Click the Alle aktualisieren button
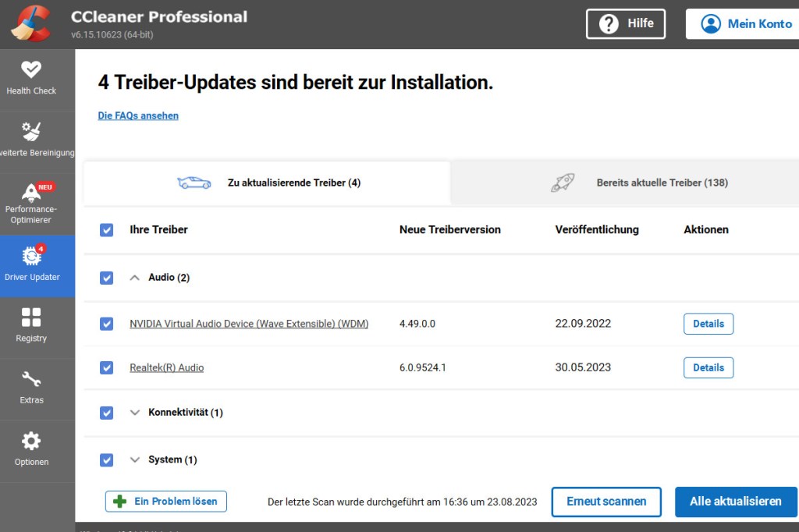 point(736,502)
